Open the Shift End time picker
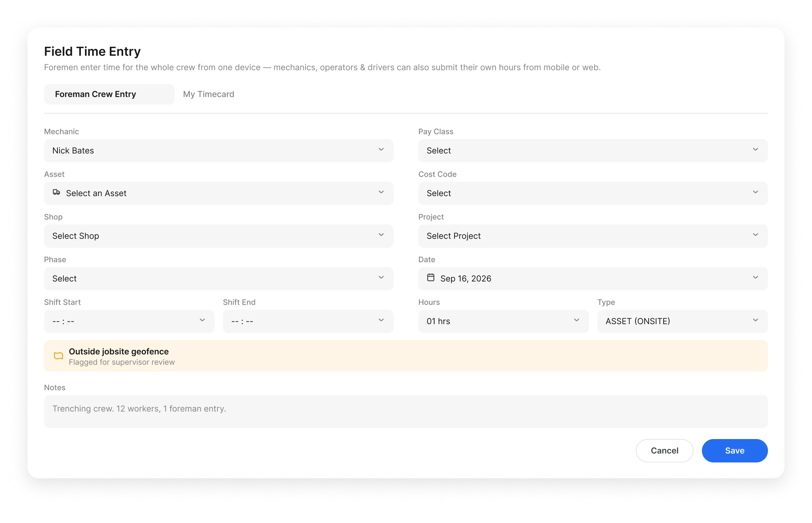812x523 pixels. coord(308,321)
